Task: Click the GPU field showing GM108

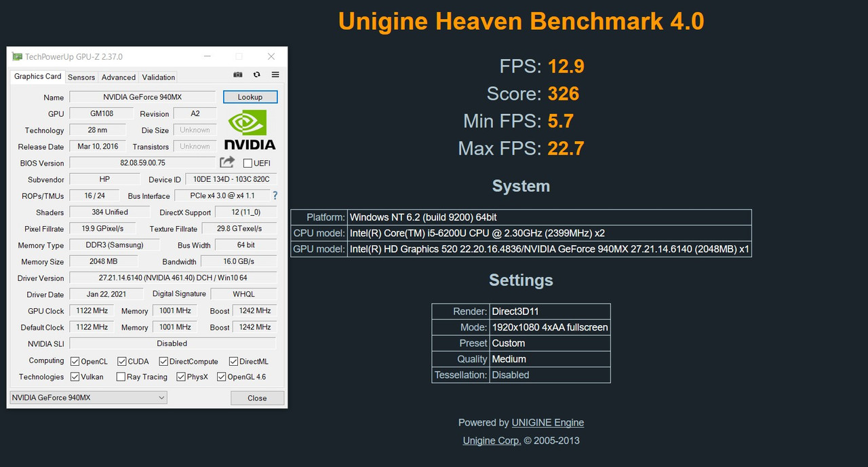Action: (x=102, y=113)
